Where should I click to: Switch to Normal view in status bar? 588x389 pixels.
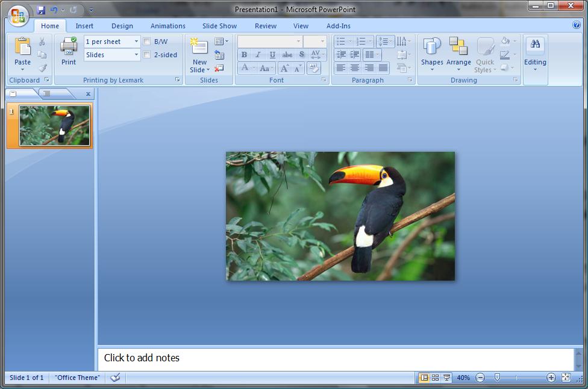424,378
